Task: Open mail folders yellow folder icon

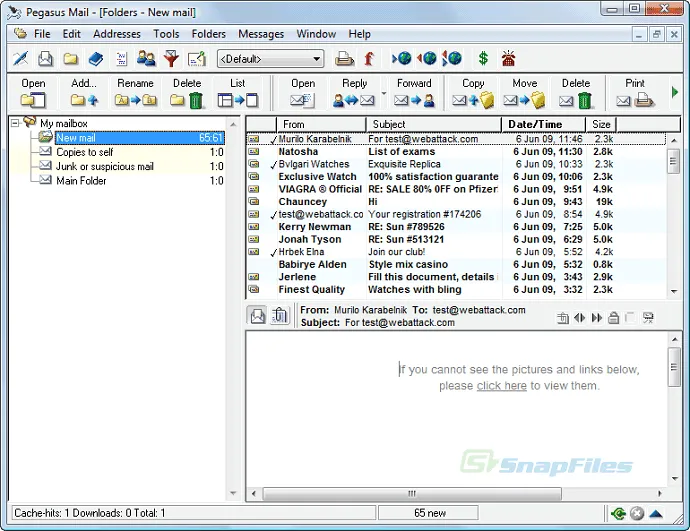Action: pyautogui.click(x=70, y=59)
